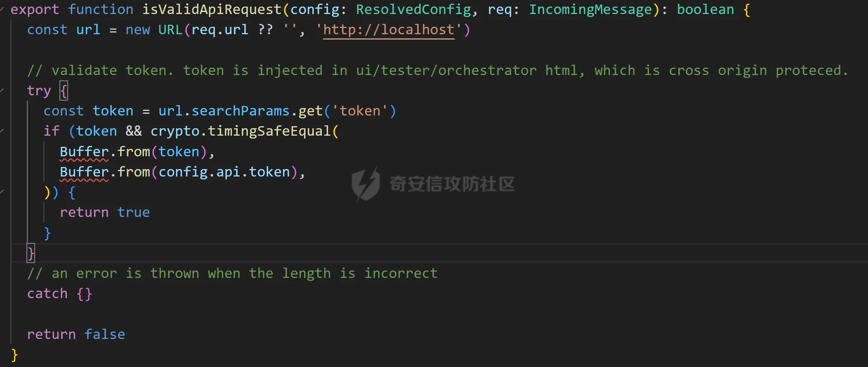Image resolution: width=868 pixels, height=367 pixels.
Task: Click the IncomingMessage type annotation
Action: click(590, 9)
